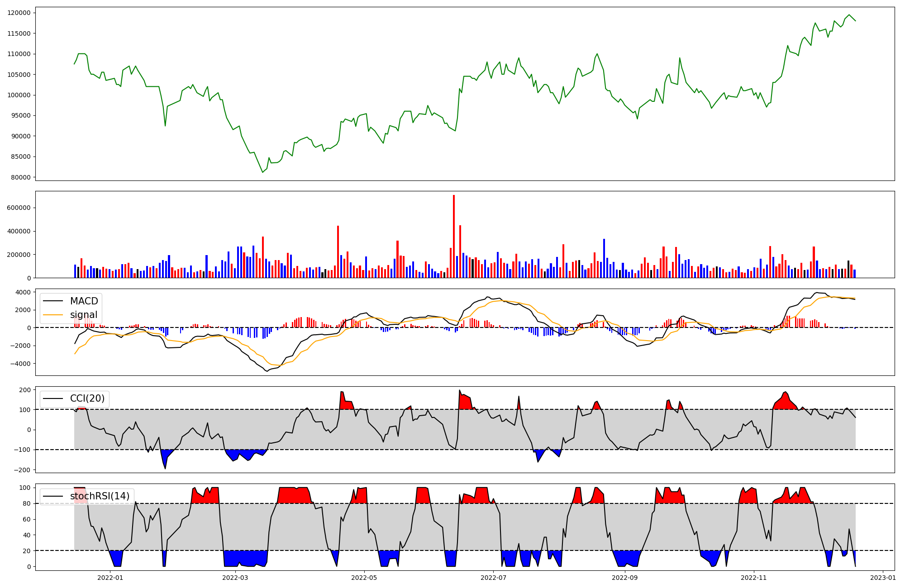Click the 2022-03 x-axis date label
The width and height of the screenshot is (905, 588).
[235, 578]
